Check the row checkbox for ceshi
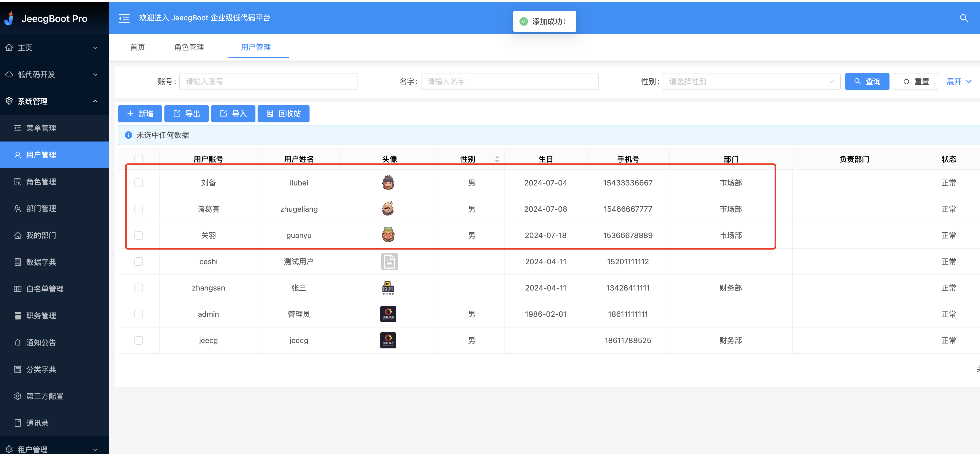980x454 pixels. coord(138,262)
